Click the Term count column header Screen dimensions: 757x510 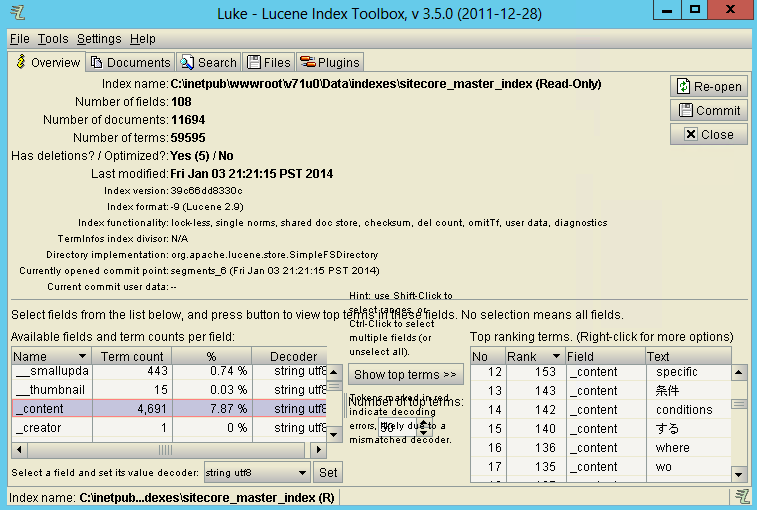[x=132, y=356]
